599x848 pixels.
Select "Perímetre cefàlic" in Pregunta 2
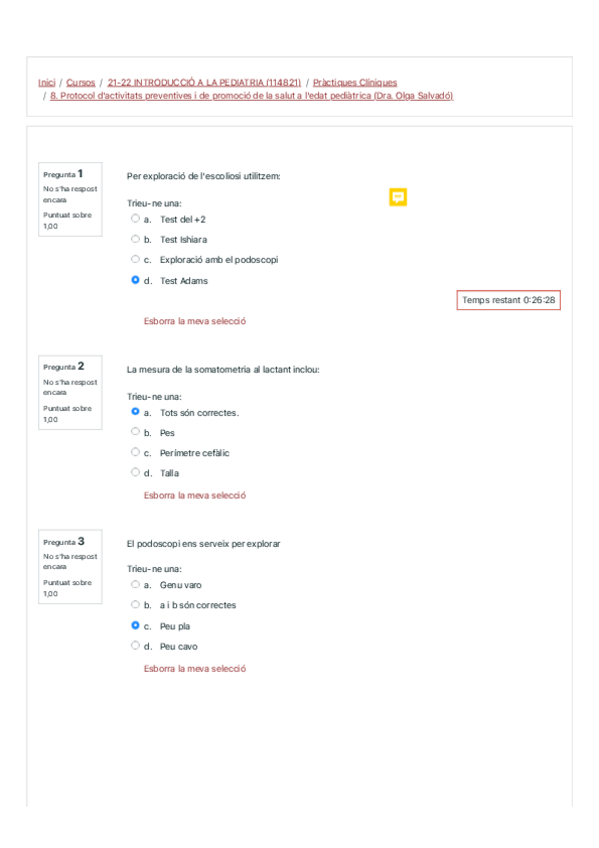click(136, 452)
